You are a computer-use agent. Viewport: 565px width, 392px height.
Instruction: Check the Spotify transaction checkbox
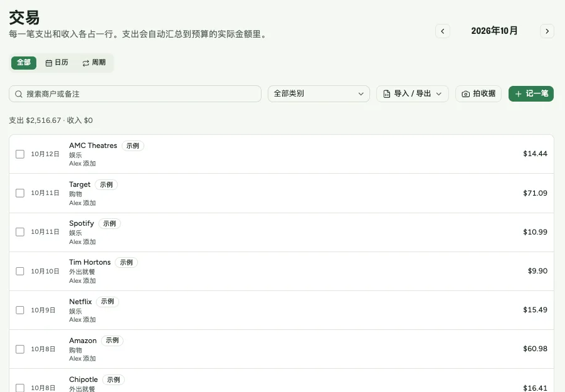20,232
